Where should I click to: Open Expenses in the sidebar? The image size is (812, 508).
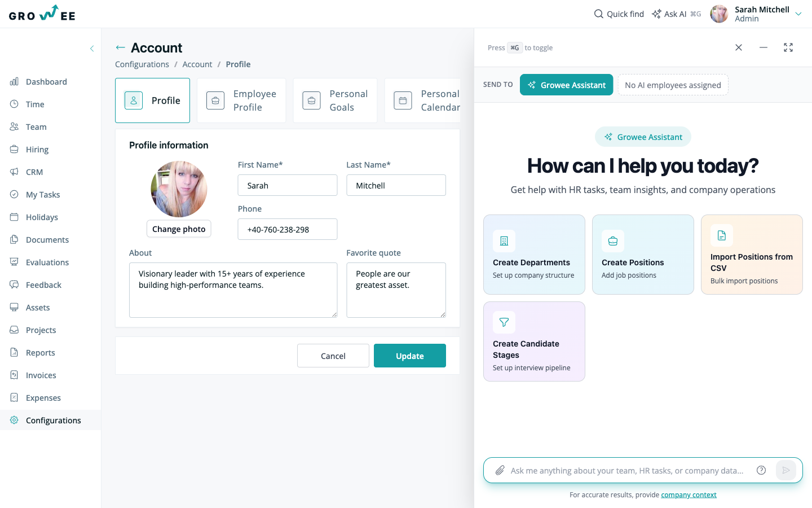point(43,398)
